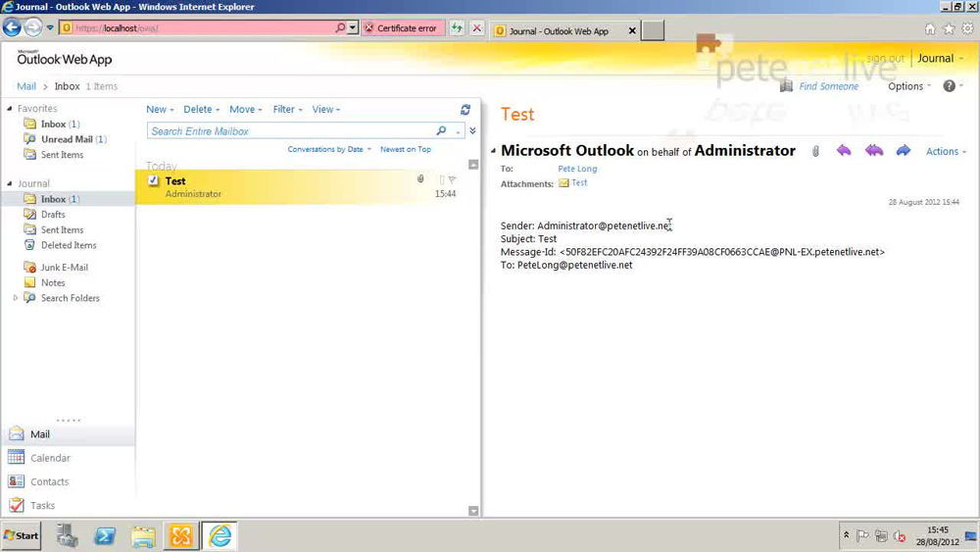Click the empty new tab button

(x=653, y=30)
